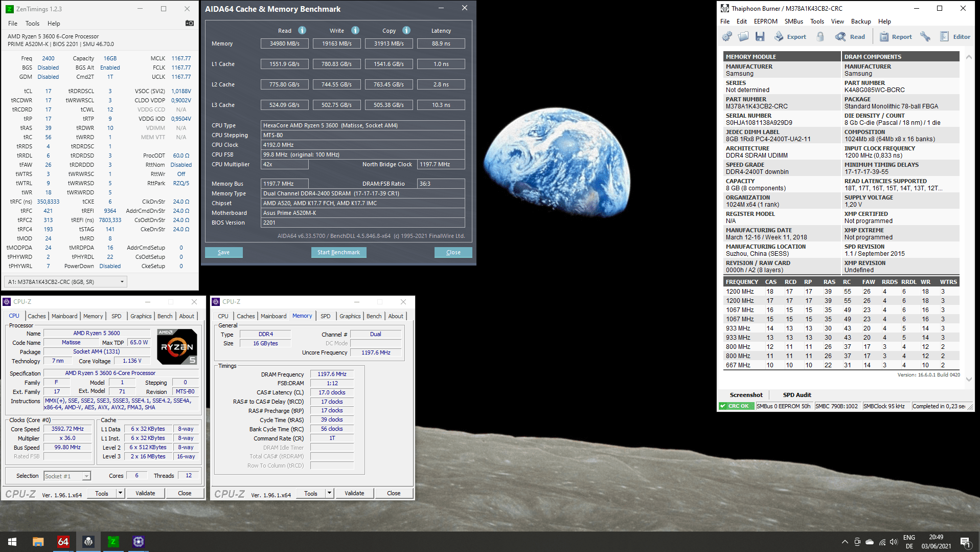Open the Help menu in ZenTimings
The width and height of the screenshot is (980, 552).
click(x=54, y=24)
